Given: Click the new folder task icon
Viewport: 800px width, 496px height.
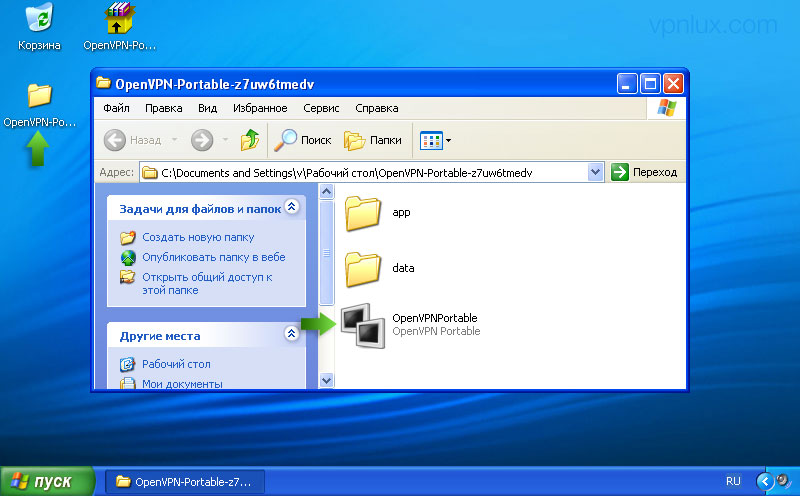Looking at the screenshot, I should click(128, 237).
